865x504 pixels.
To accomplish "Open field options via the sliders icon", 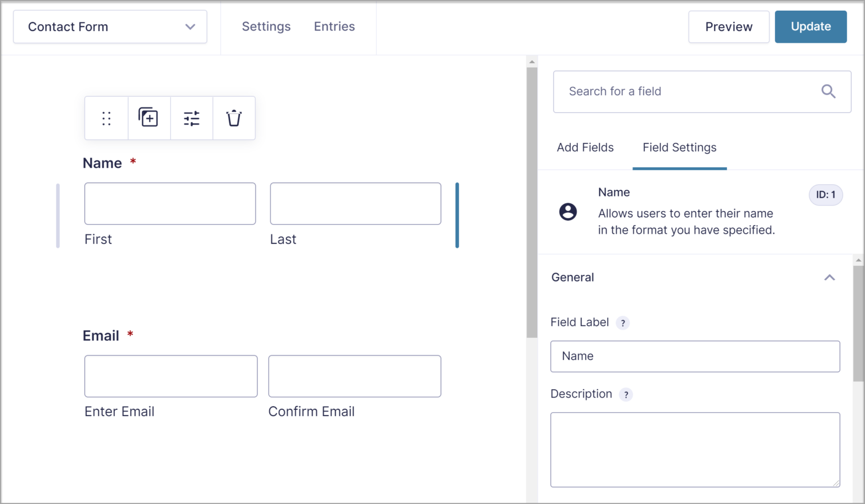I will click(x=191, y=118).
